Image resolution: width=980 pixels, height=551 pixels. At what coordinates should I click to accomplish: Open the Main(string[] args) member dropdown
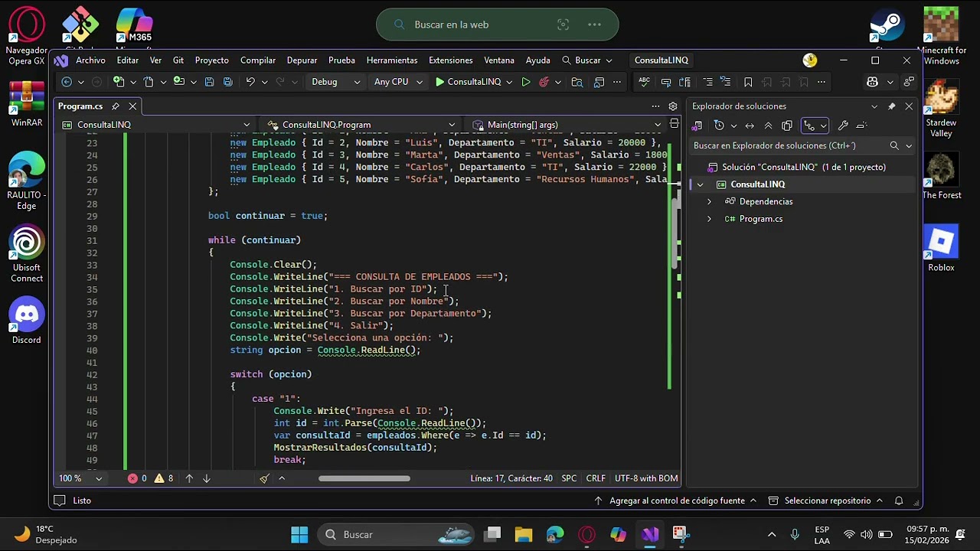[567, 125]
